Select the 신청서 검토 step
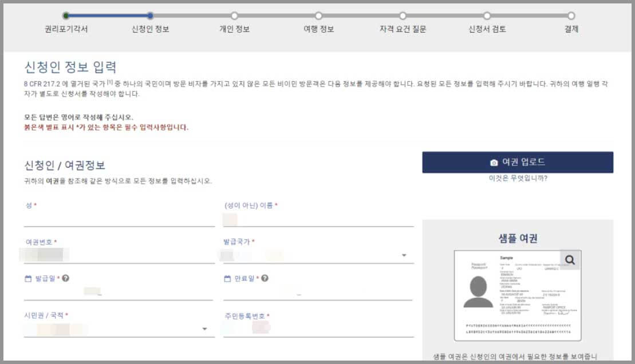The width and height of the screenshot is (635, 364). click(487, 15)
